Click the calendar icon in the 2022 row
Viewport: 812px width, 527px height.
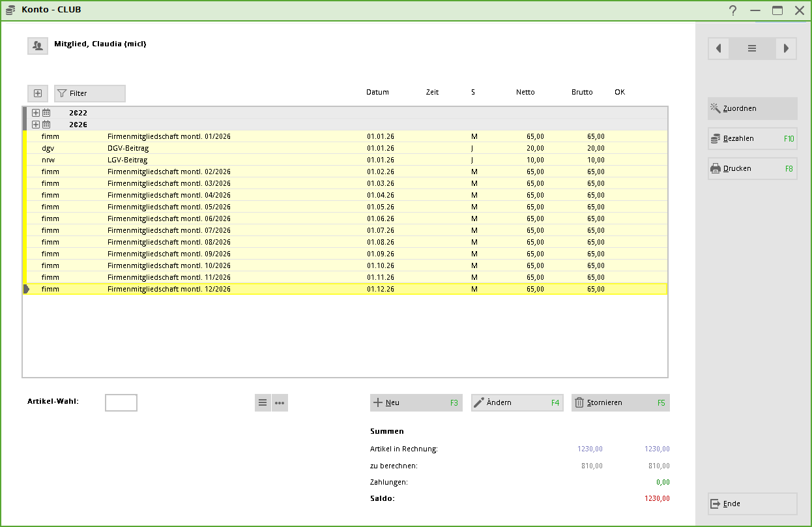point(46,113)
